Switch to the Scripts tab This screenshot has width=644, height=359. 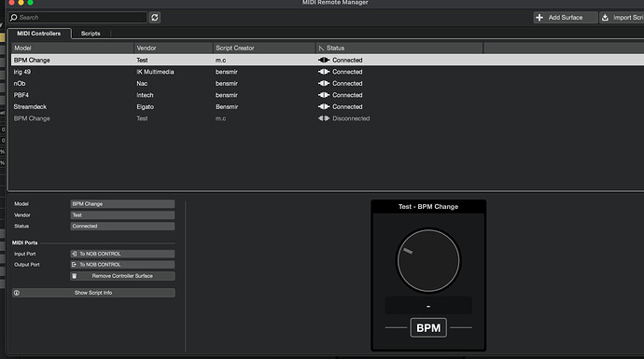tap(91, 34)
